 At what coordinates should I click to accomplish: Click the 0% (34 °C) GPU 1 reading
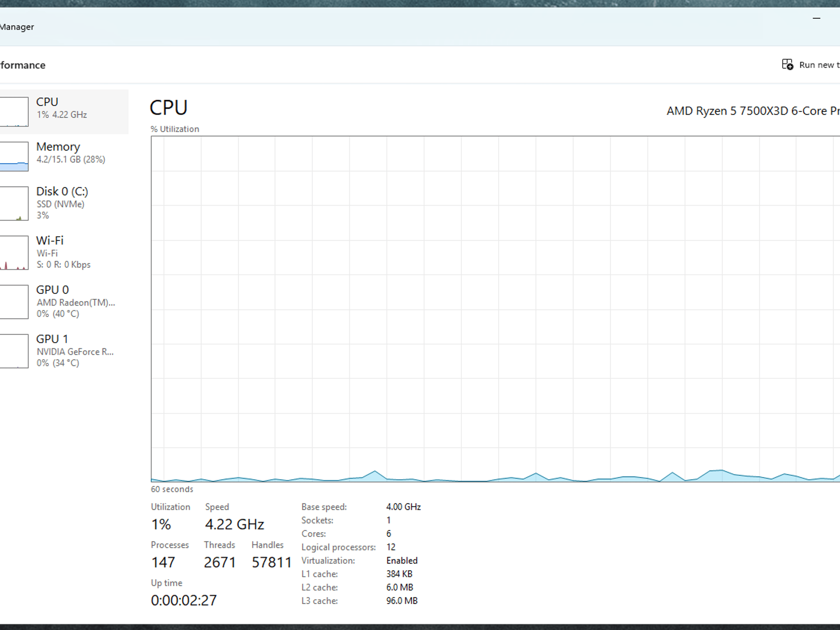click(x=58, y=363)
